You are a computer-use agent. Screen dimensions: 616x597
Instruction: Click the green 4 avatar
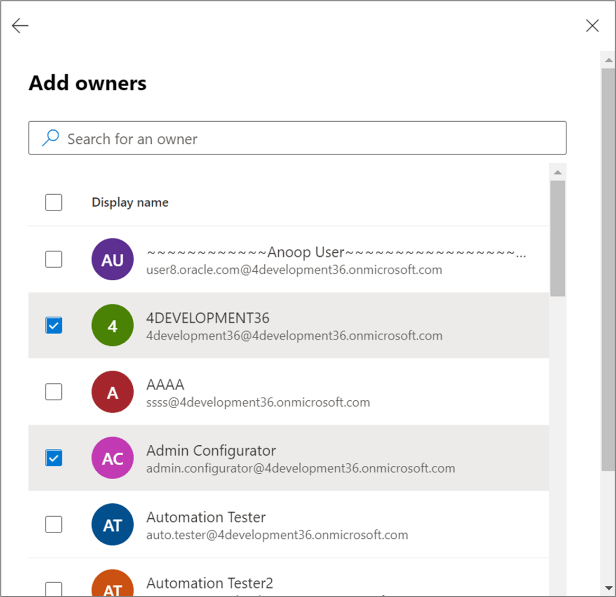pos(112,325)
